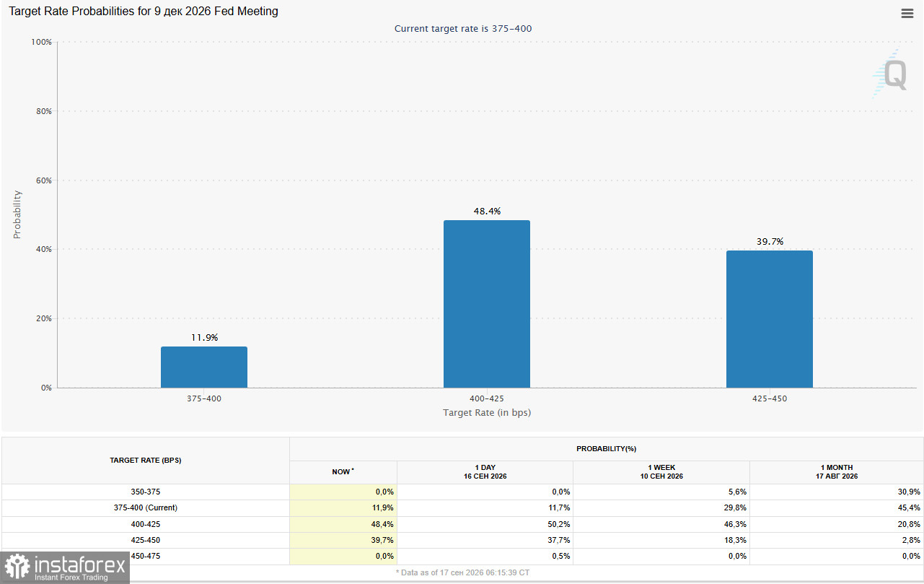This screenshot has height=584, width=924.
Task: Click the 1 WEEK value 18,3%
Action: [x=736, y=540]
